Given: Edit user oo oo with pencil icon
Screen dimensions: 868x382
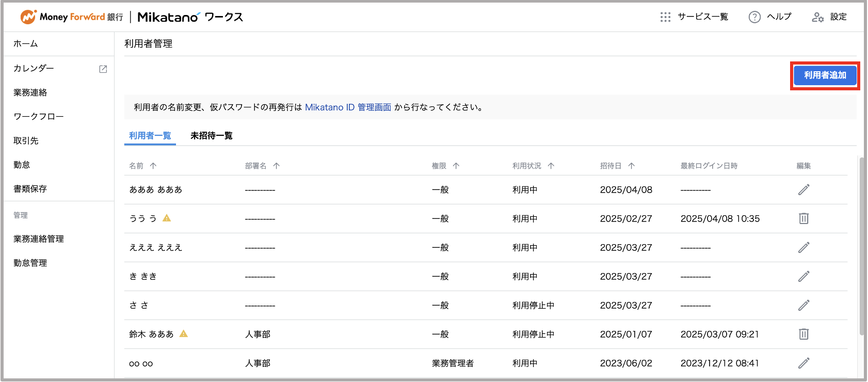Looking at the screenshot, I should (803, 363).
